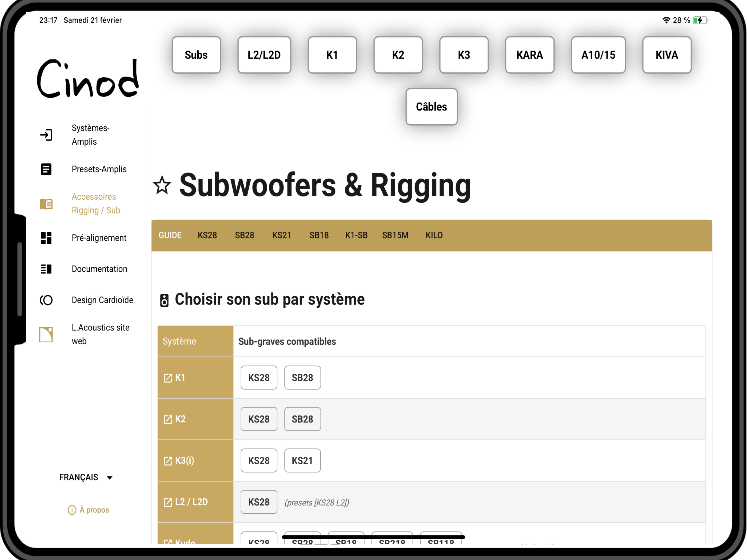Open the Câbles section button
Viewport: 747px width, 560px height.
(x=432, y=107)
